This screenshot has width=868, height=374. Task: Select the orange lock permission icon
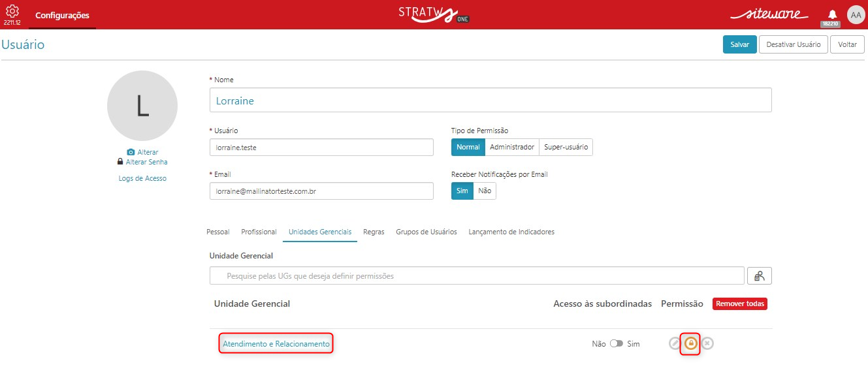tap(690, 343)
